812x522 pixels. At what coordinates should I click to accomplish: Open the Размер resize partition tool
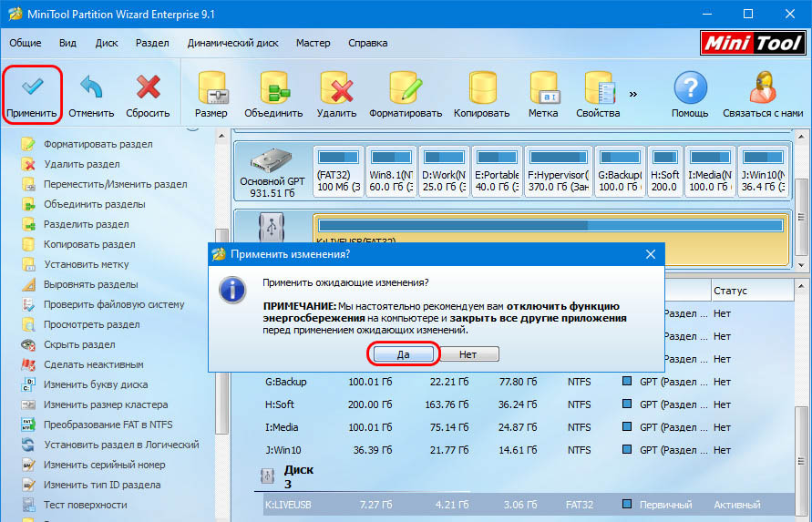(211, 88)
